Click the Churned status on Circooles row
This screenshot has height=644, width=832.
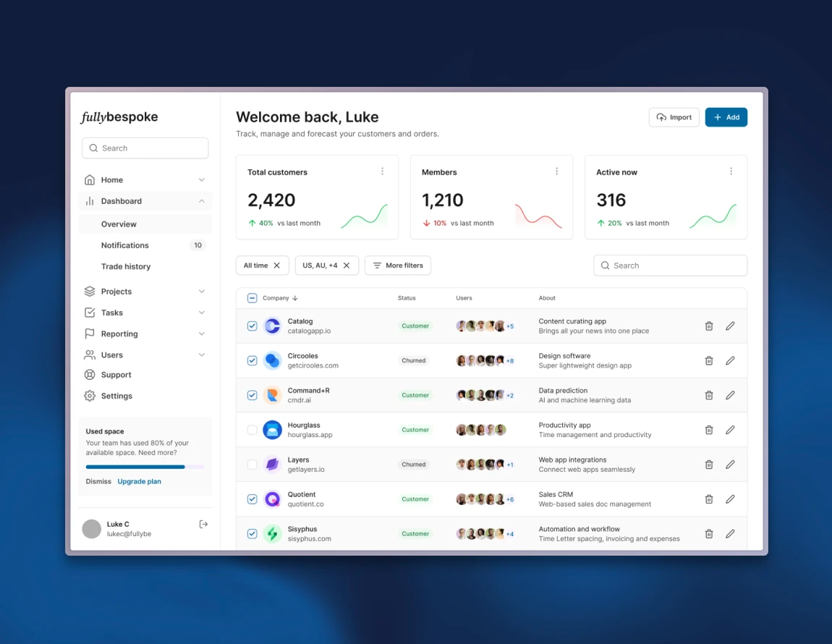[x=413, y=360]
